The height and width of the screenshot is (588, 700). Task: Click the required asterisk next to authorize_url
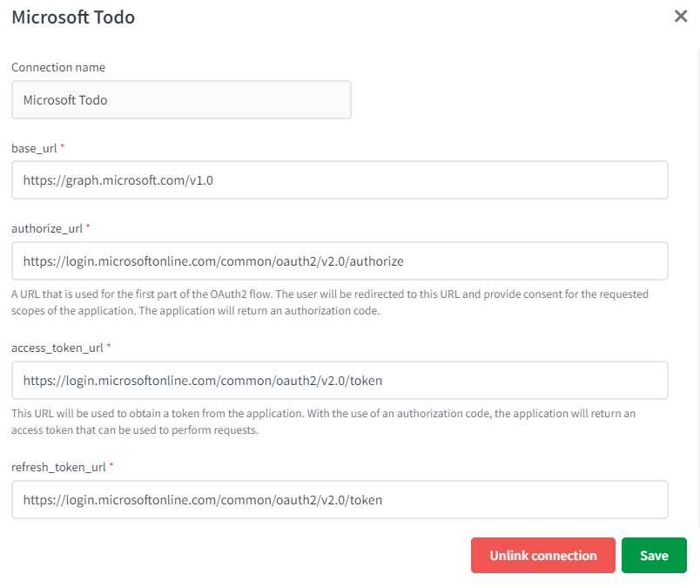(x=88, y=227)
